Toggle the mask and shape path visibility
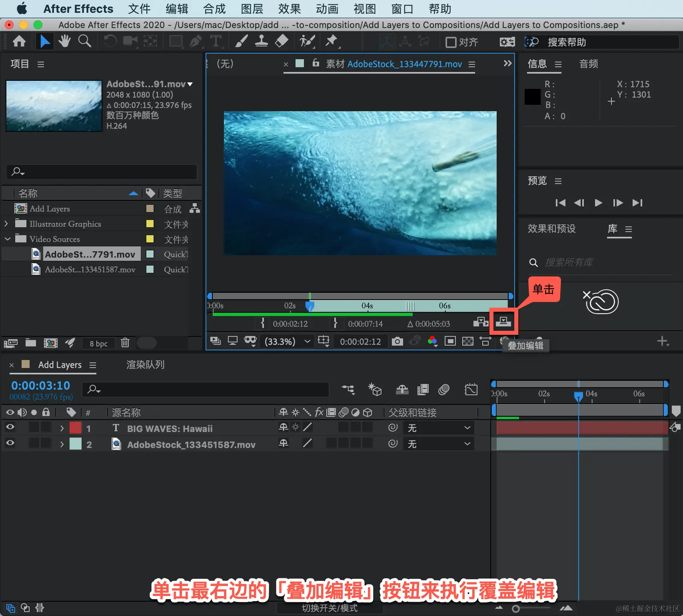This screenshot has width=683, height=616. [250, 341]
